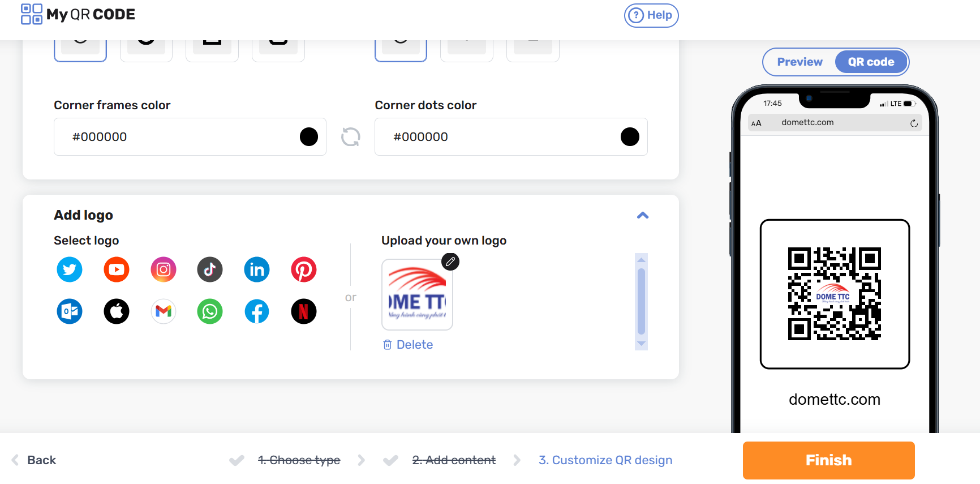The image size is (980, 484).
Task: Jump to step 1. Choose type
Action: [x=299, y=460]
